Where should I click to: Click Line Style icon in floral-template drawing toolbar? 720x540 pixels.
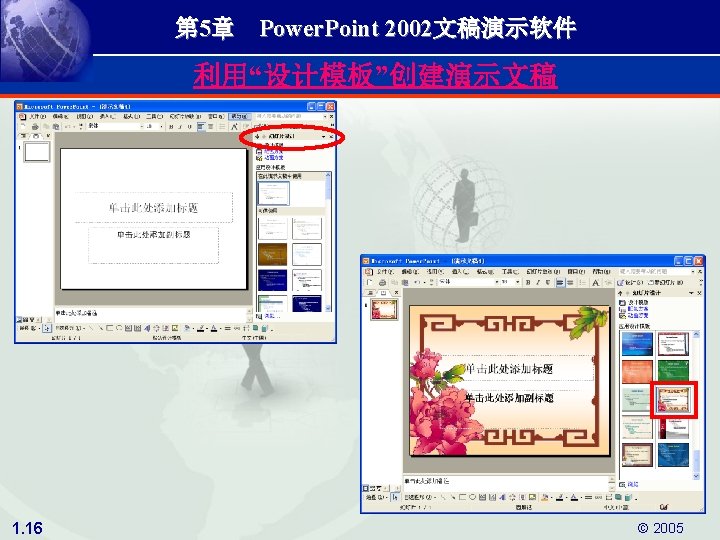click(x=588, y=497)
